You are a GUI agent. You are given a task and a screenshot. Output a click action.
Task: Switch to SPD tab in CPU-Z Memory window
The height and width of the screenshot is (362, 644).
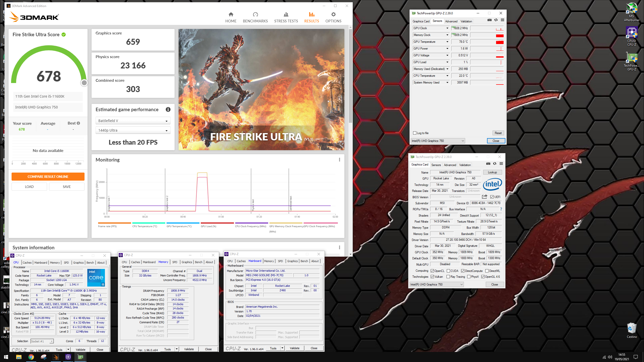175,262
